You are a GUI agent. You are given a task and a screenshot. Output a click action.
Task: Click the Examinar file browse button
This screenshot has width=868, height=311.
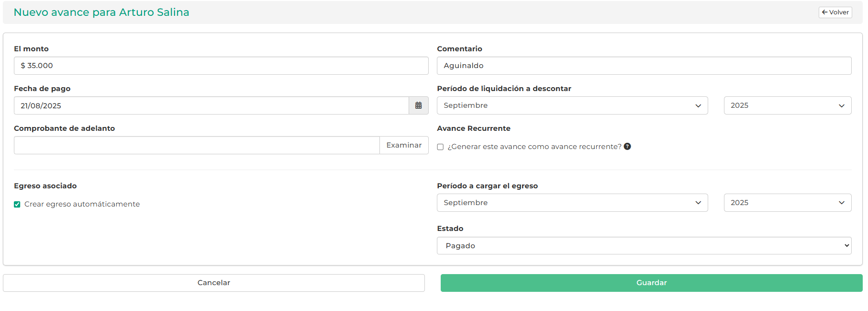(404, 145)
